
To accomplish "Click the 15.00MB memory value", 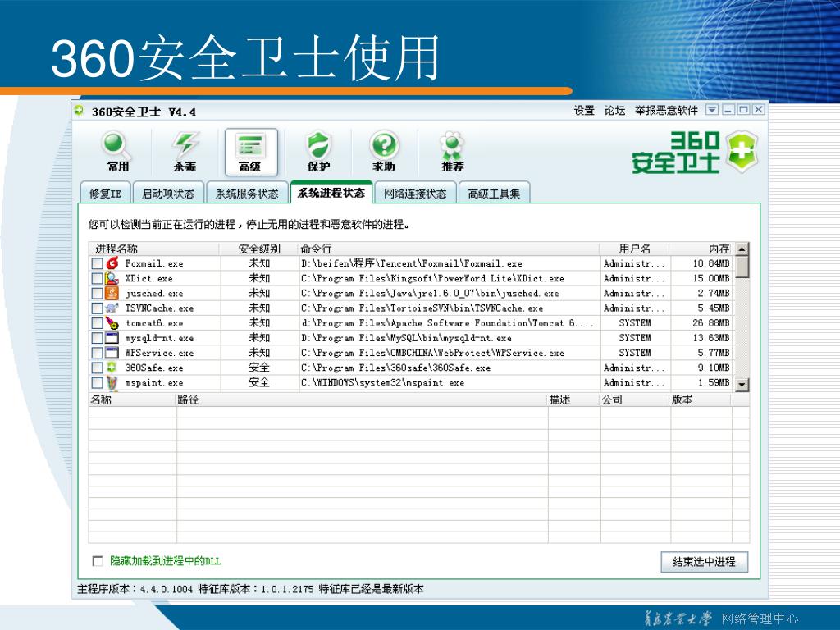I will coord(711,279).
